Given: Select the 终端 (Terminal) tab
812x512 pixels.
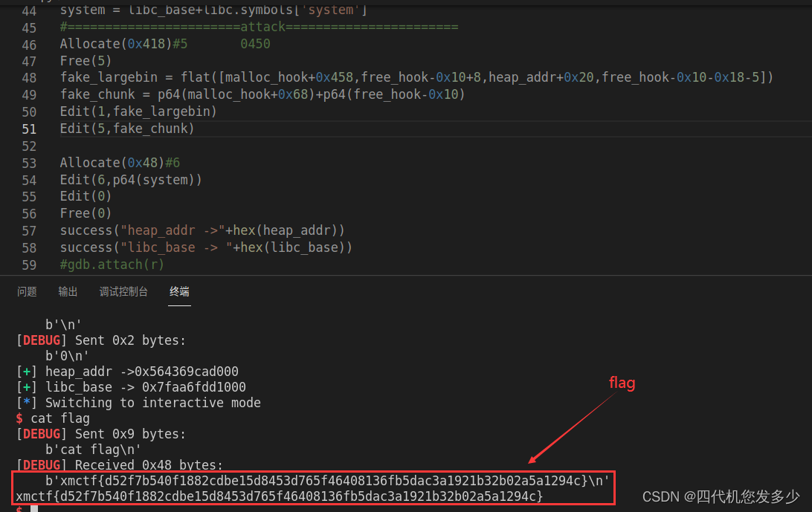Looking at the screenshot, I should point(179,292).
